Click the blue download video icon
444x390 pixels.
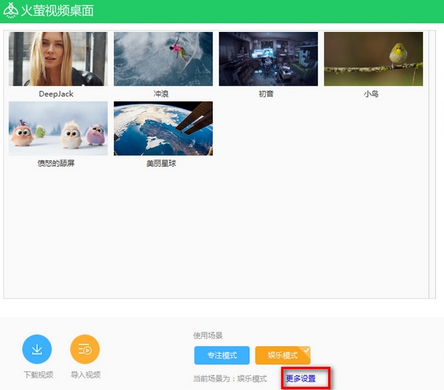[37, 349]
